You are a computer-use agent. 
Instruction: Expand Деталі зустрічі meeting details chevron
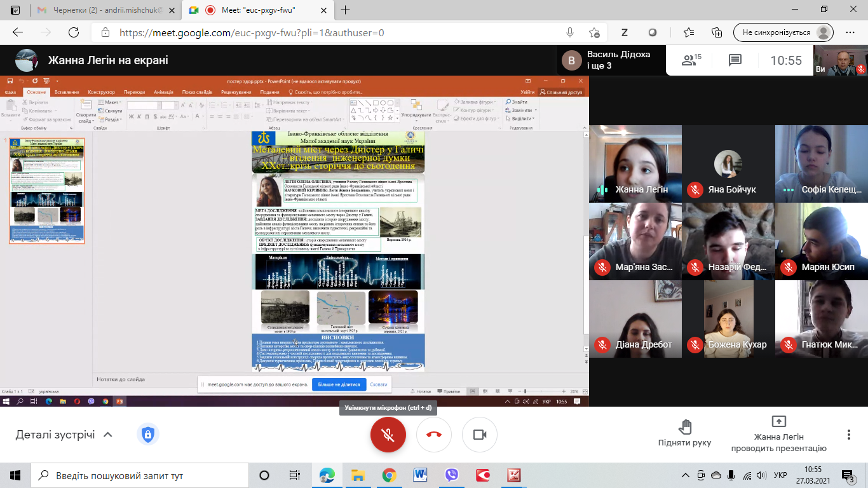coord(108,435)
